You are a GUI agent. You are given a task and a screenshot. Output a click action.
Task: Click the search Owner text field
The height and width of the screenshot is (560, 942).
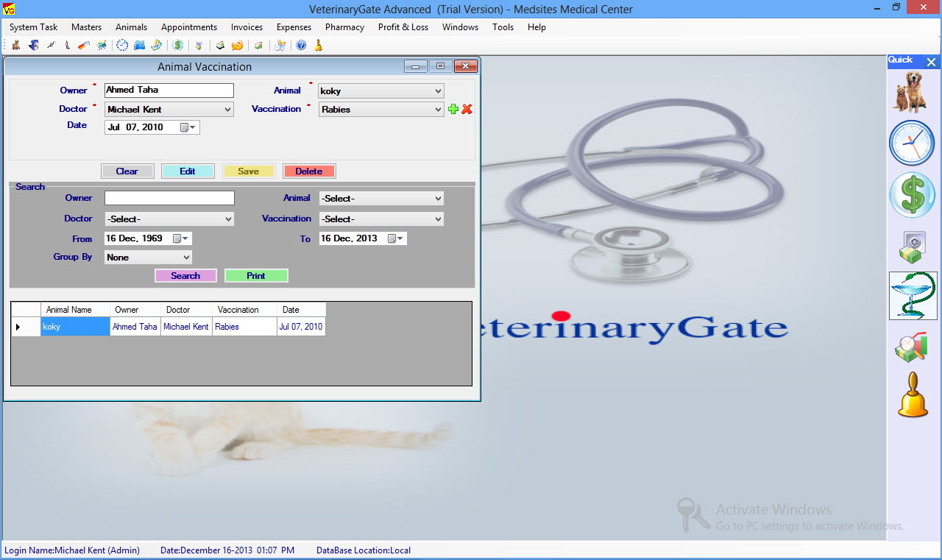pos(169,198)
